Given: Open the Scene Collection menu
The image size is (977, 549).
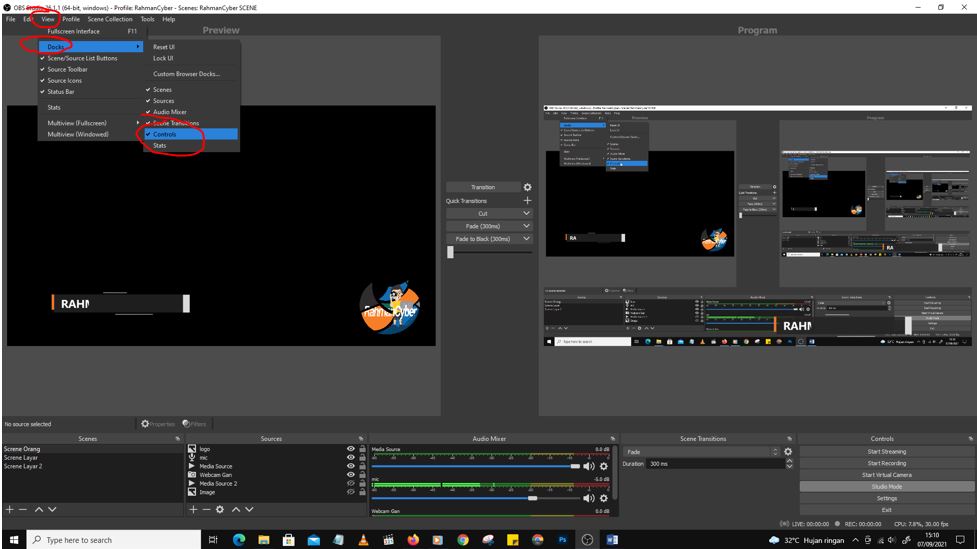Looking at the screenshot, I should coord(110,19).
